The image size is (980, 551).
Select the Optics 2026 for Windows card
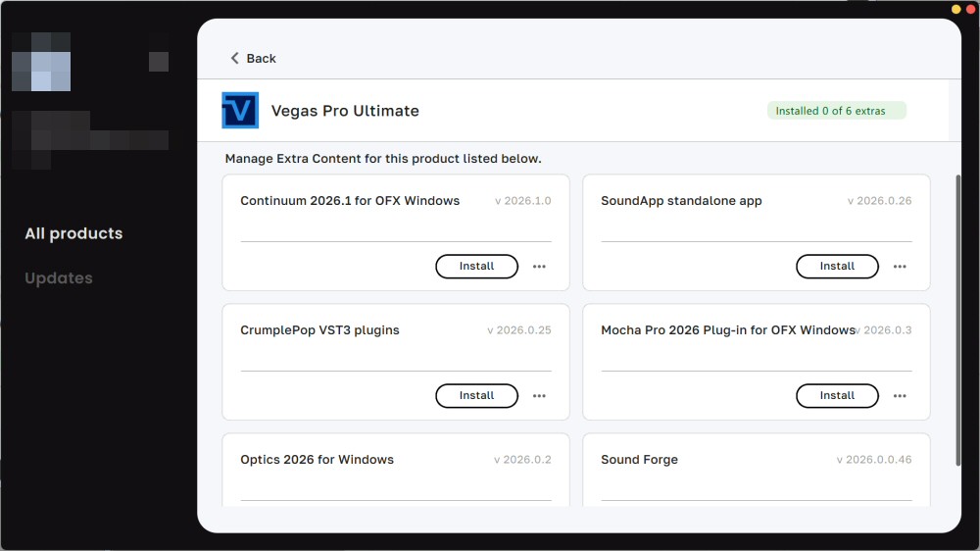[x=395, y=471]
